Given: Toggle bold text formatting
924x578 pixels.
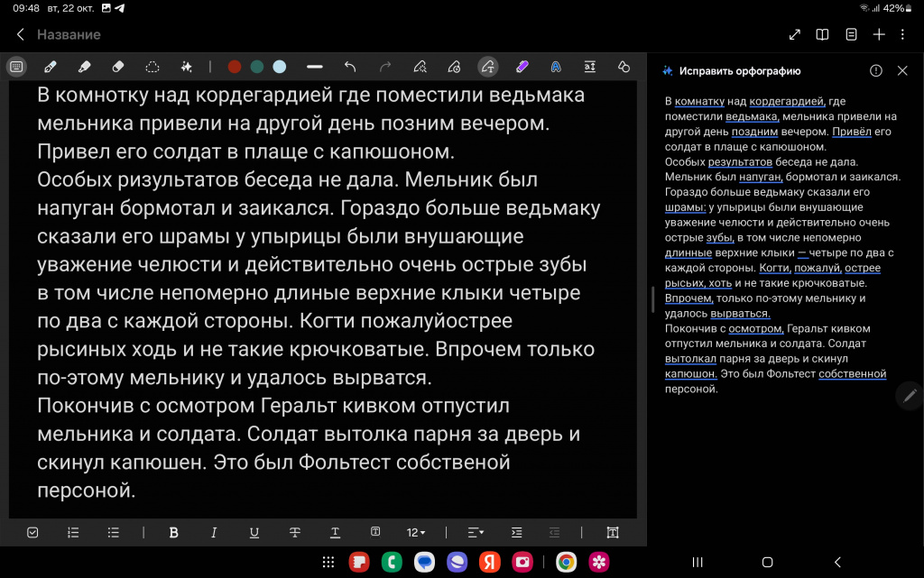Looking at the screenshot, I should [173, 533].
